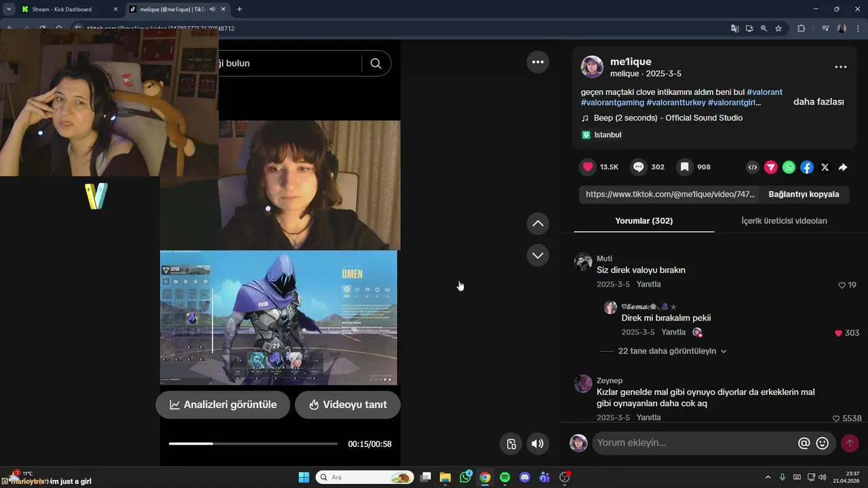868x488 pixels.
Task: Open Chrome three-dot menu
Action: click(859, 28)
